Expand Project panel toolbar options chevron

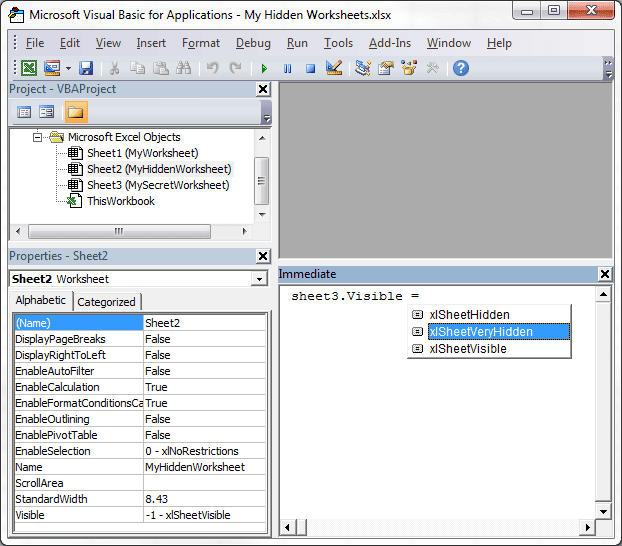click(x=267, y=113)
